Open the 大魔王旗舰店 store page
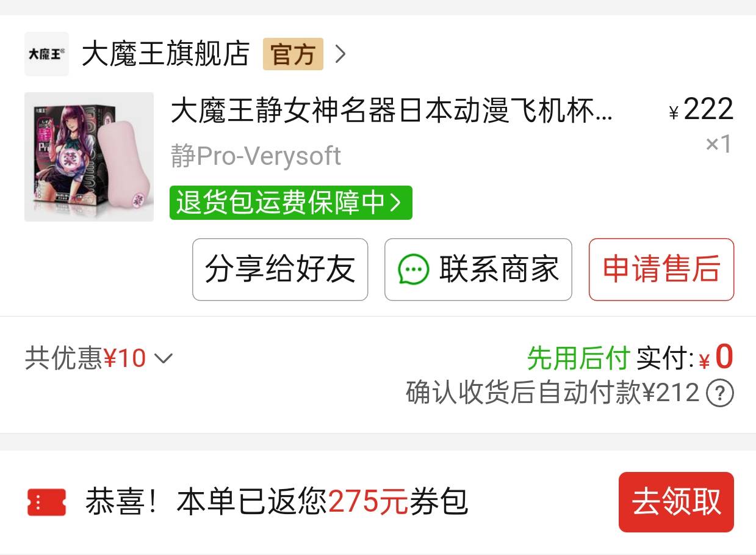Image resolution: width=756 pixels, height=555 pixels. 166,54
